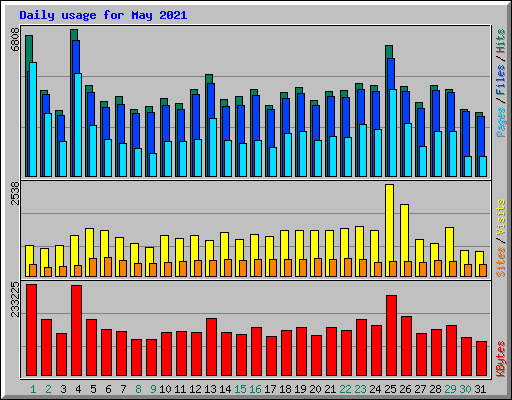The image size is (512, 400).
Task: Click day 16 on the date axis
Action: tap(255, 389)
